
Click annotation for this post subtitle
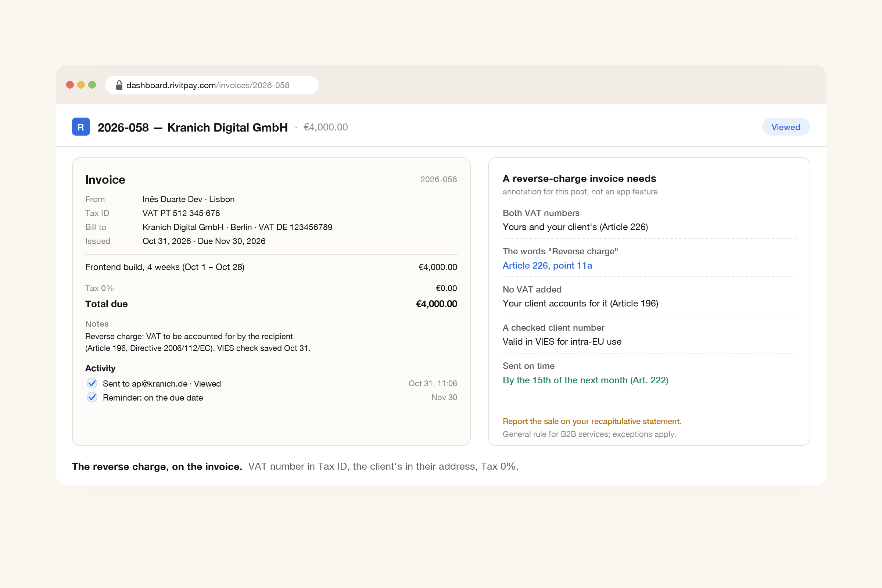click(580, 191)
